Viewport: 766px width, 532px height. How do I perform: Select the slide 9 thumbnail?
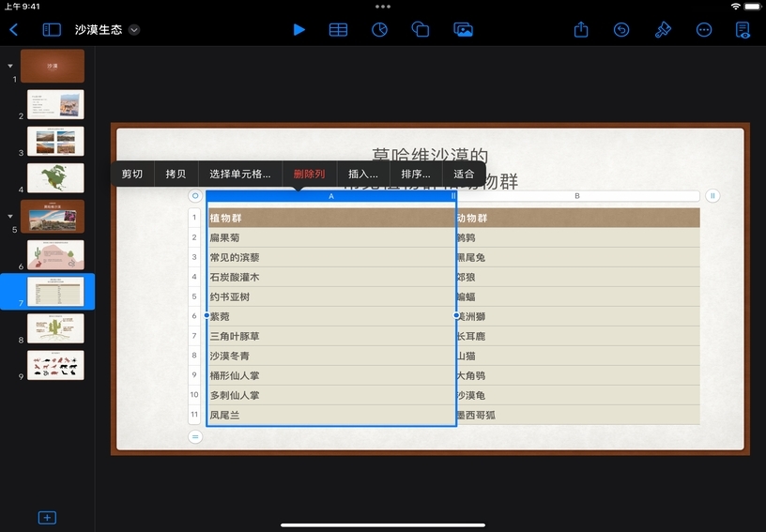tap(55, 365)
